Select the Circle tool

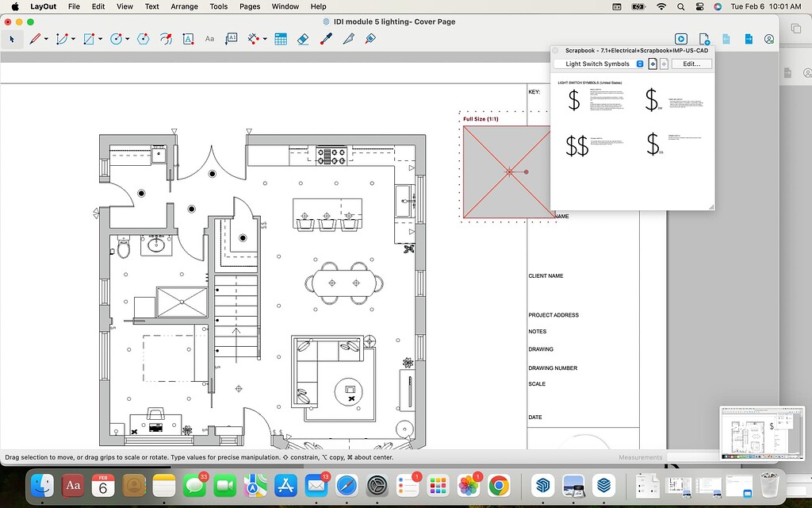117,37
